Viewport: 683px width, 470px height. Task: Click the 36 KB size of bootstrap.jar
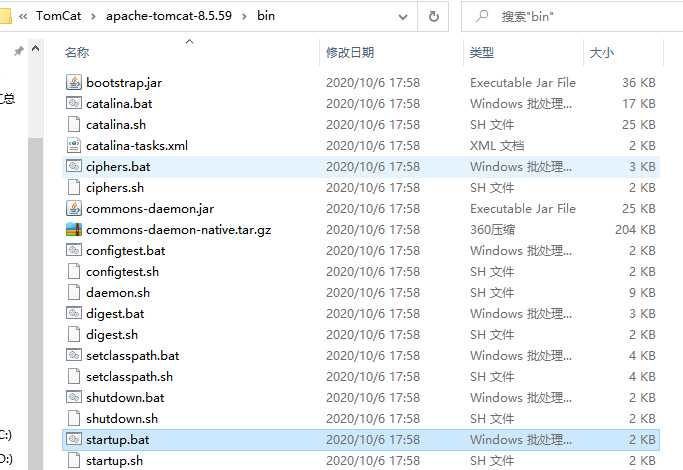tap(639, 83)
